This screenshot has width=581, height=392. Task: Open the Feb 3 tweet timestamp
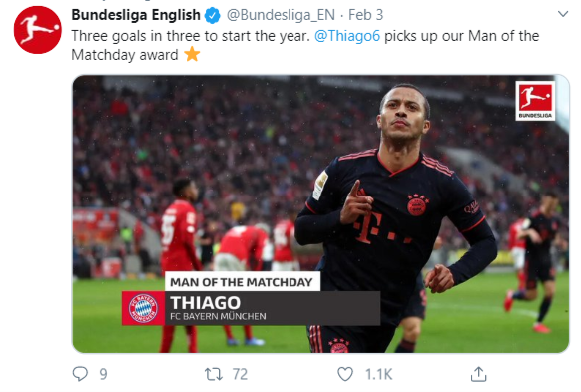pos(365,15)
